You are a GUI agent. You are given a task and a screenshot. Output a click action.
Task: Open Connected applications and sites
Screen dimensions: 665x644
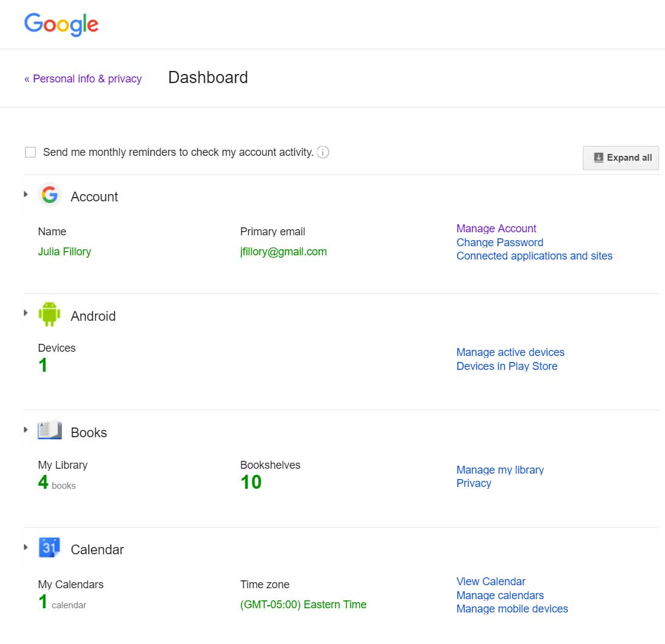(535, 255)
